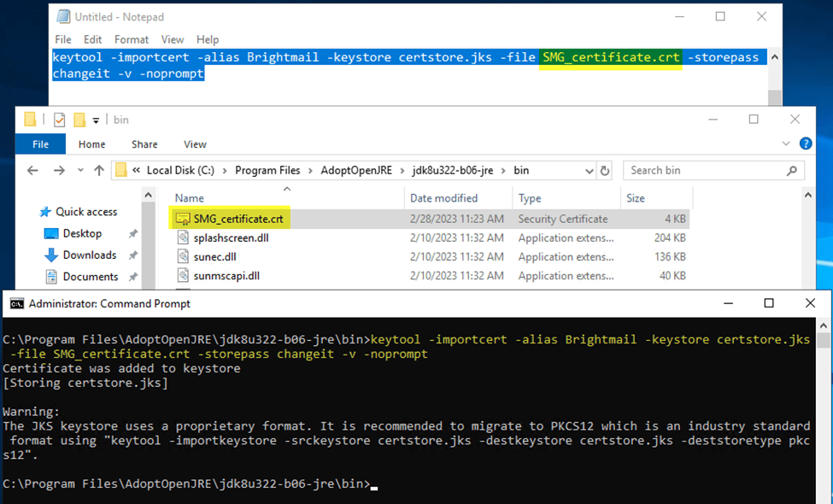
Task: Open Downloads in Quick access pane
Action: 90,255
